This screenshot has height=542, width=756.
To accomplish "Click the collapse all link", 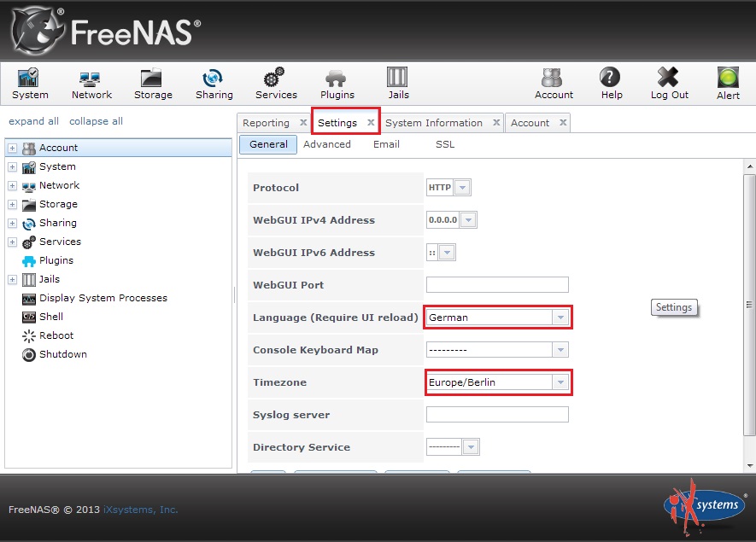I will click(96, 121).
